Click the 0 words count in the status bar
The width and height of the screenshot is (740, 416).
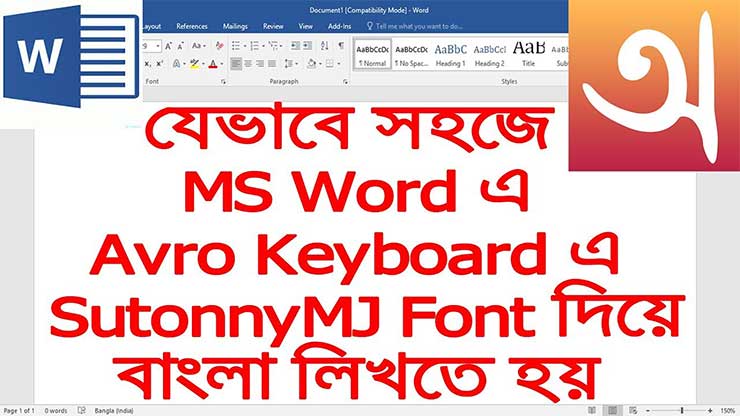pyautogui.click(x=56, y=411)
